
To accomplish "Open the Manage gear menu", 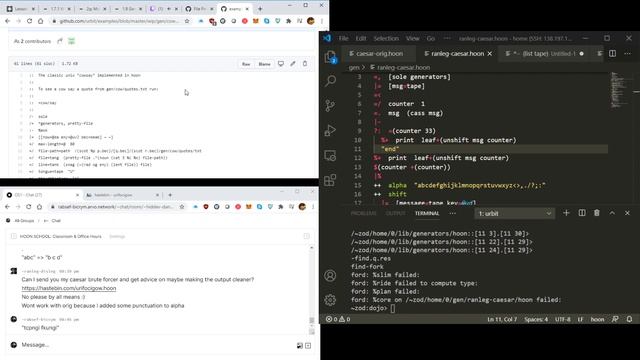I will pos(330,300).
